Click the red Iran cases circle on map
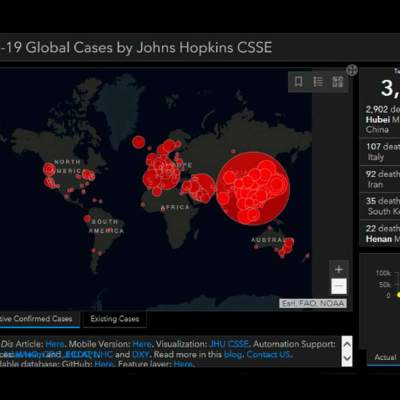Screen dimensions: 400x400 coord(202,187)
